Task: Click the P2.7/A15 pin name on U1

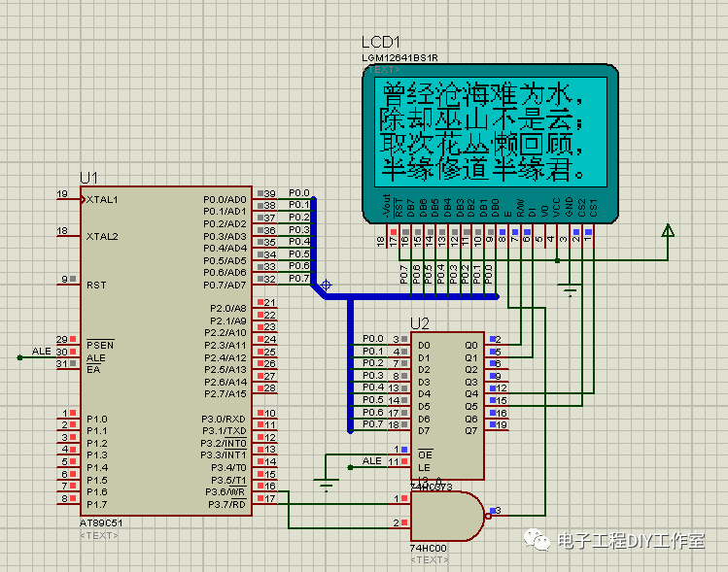Action: (x=225, y=394)
